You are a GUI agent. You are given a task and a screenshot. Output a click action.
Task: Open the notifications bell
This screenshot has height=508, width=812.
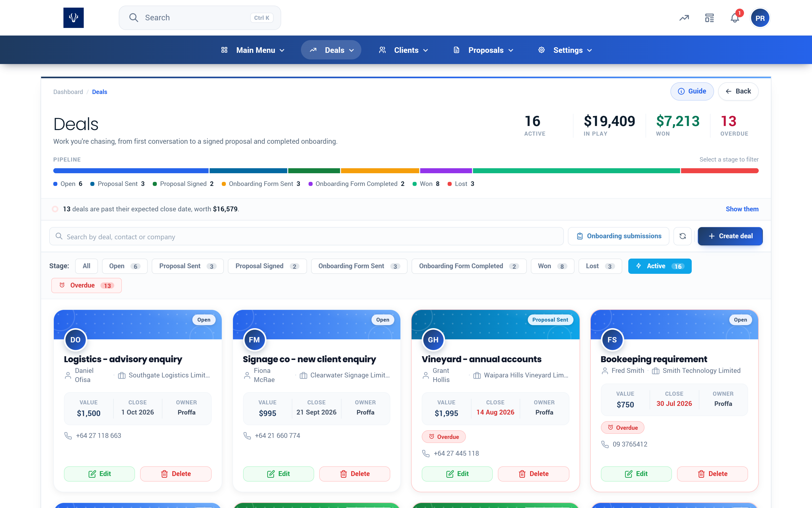click(x=735, y=18)
